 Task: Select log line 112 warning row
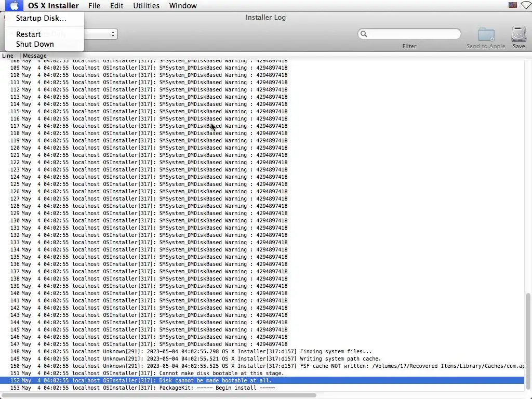point(262,89)
